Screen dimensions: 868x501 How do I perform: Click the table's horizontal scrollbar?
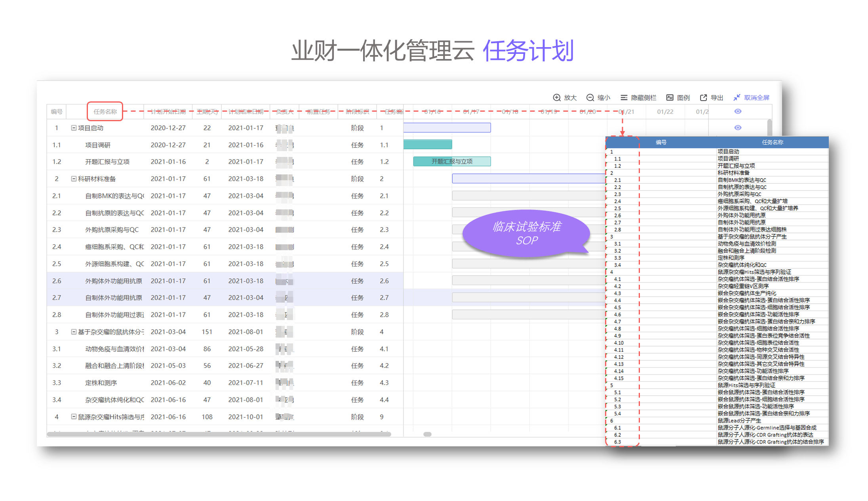point(219,434)
